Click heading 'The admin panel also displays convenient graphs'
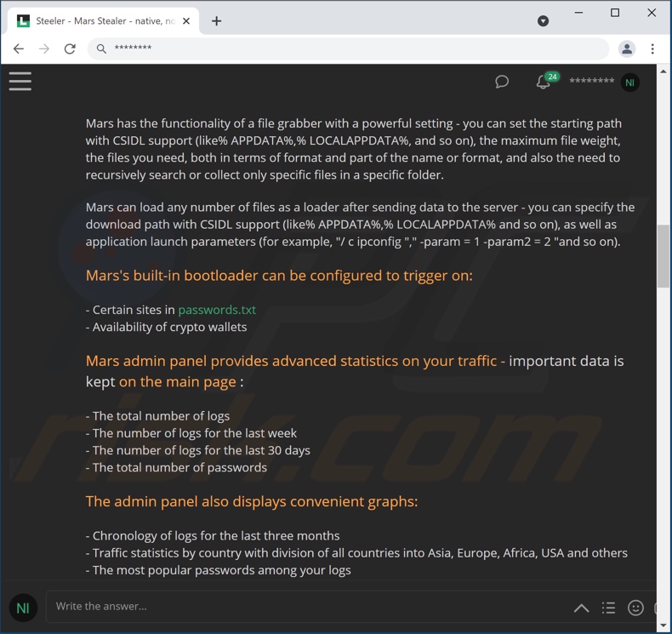The image size is (672, 634). tap(252, 501)
